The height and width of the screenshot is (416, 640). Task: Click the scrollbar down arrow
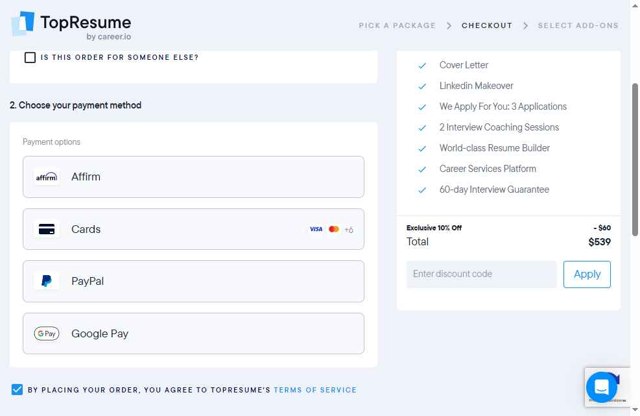pos(635,410)
